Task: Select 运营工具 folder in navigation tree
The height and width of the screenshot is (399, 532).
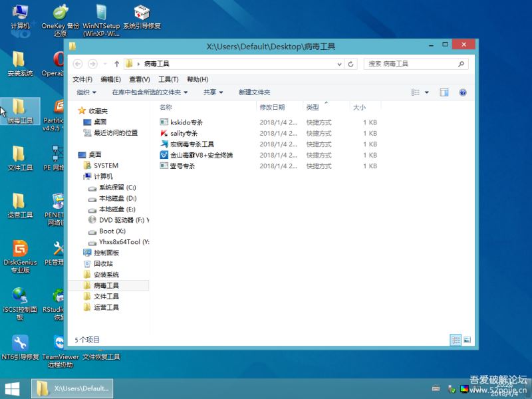Action: coord(102,307)
